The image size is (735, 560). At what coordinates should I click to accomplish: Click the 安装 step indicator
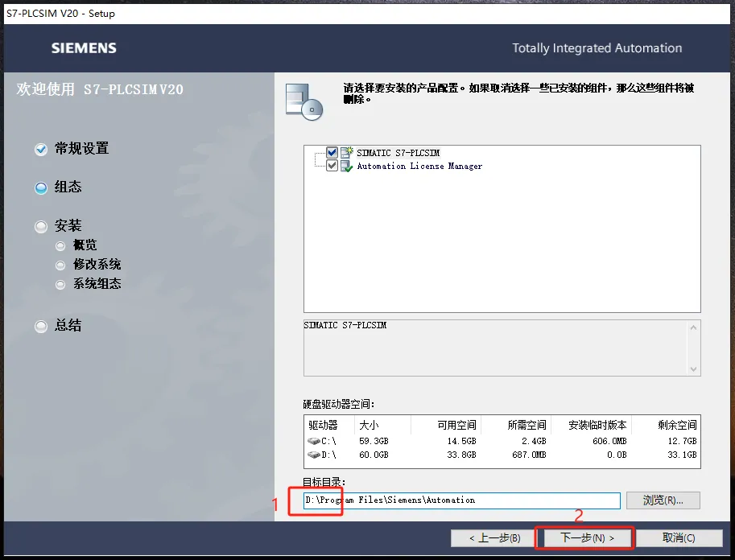pyautogui.click(x=41, y=227)
